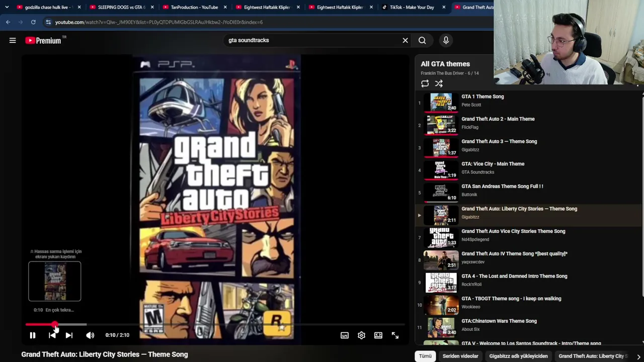Click the channel name 'GTA Soundtracks'
Screen dimensions: 644x362
[478, 172]
